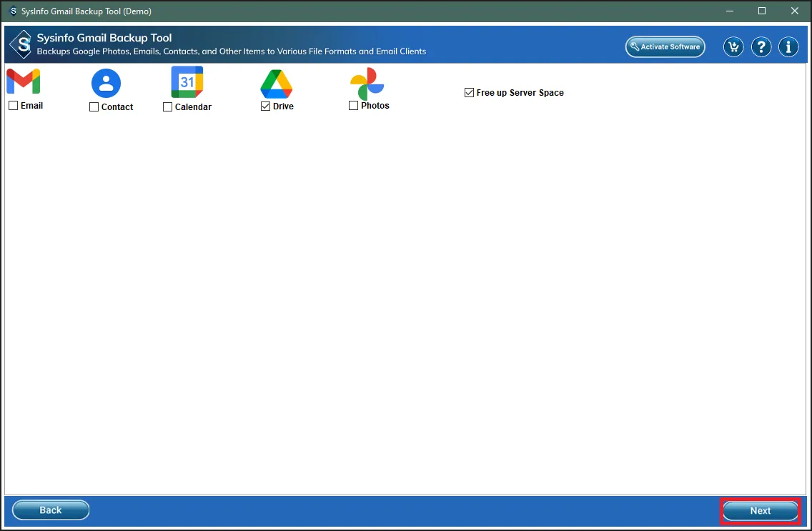Enable the Contact checkbox
812x531 pixels.
click(x=94, y=107)
